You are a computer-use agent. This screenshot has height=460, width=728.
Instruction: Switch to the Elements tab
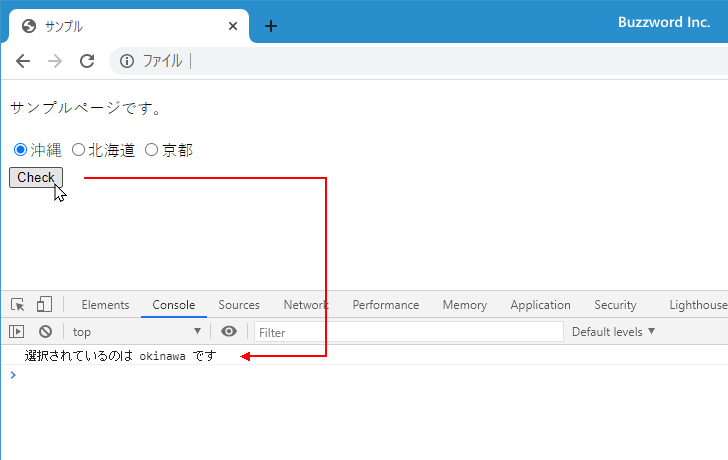105,305
